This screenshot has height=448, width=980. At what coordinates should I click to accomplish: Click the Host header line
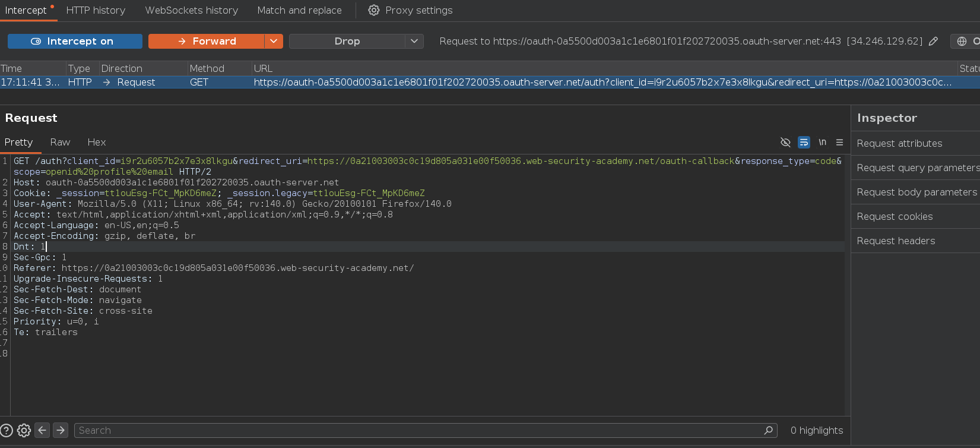pos(176,182)
